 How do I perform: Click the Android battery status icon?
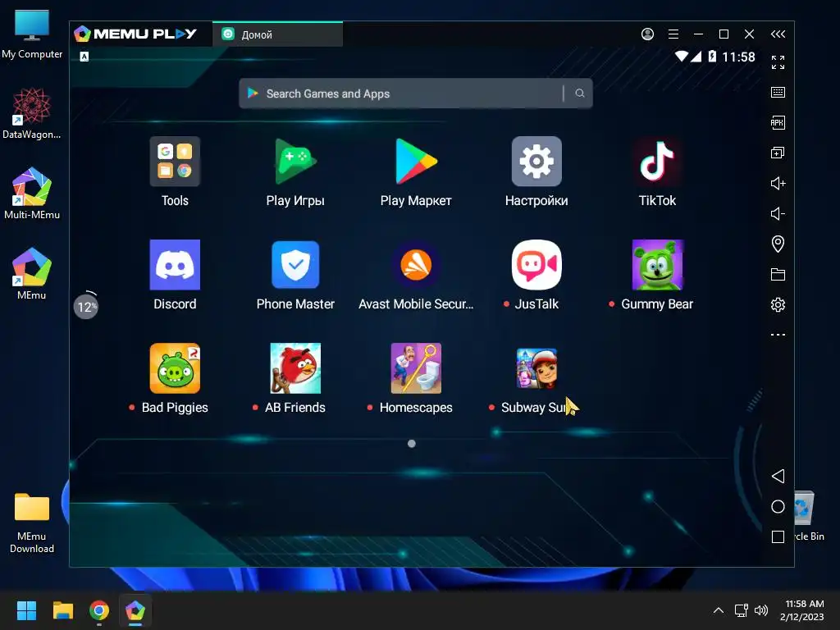(x=712, y=56)
